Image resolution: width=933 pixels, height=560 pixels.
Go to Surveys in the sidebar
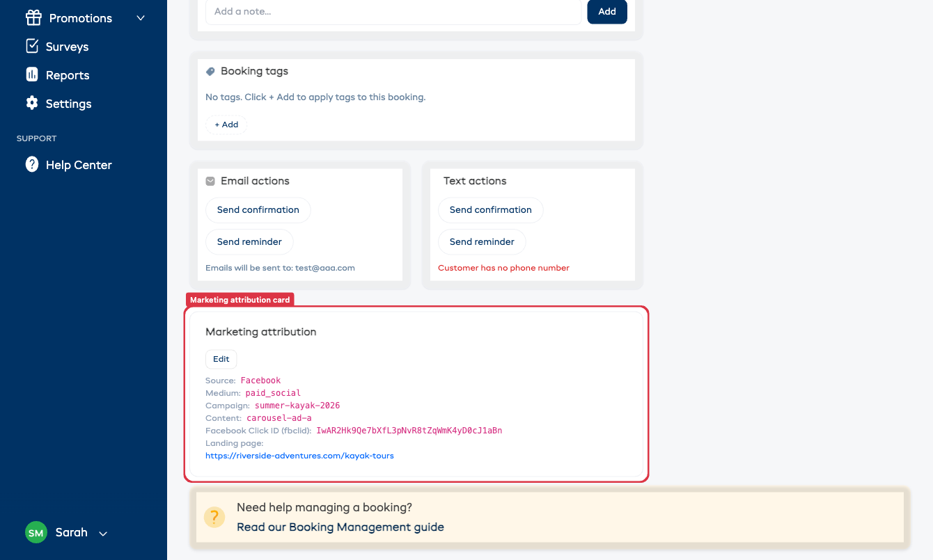click(67, 47)
